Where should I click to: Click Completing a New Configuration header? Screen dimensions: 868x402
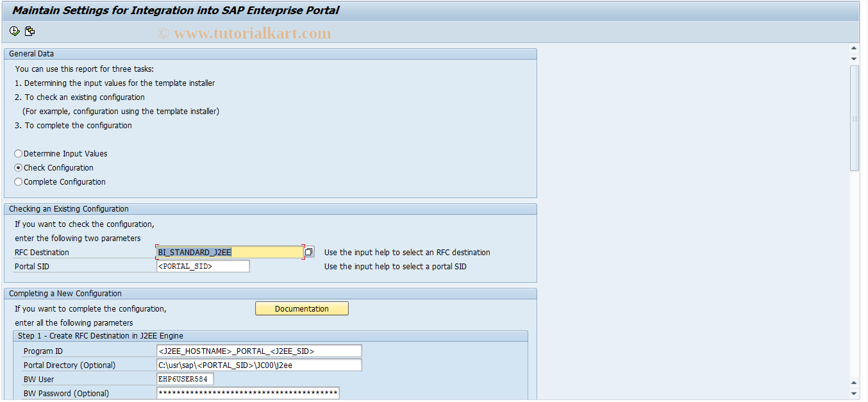[x=270, y=294]
